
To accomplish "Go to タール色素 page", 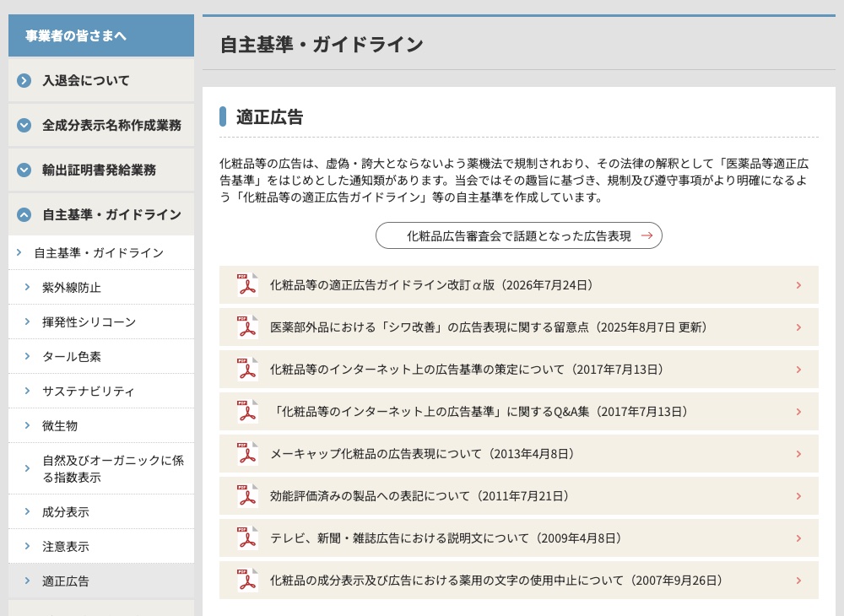I will (x=101, y=356).
